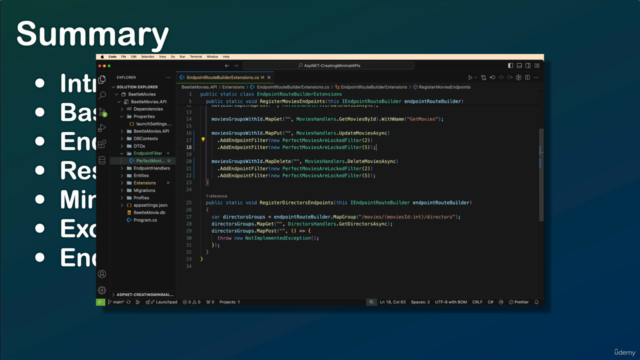This screenshot has width=640, height=360.
Task: Click the lightbulb code action on line 17
Action: [203, 140]
